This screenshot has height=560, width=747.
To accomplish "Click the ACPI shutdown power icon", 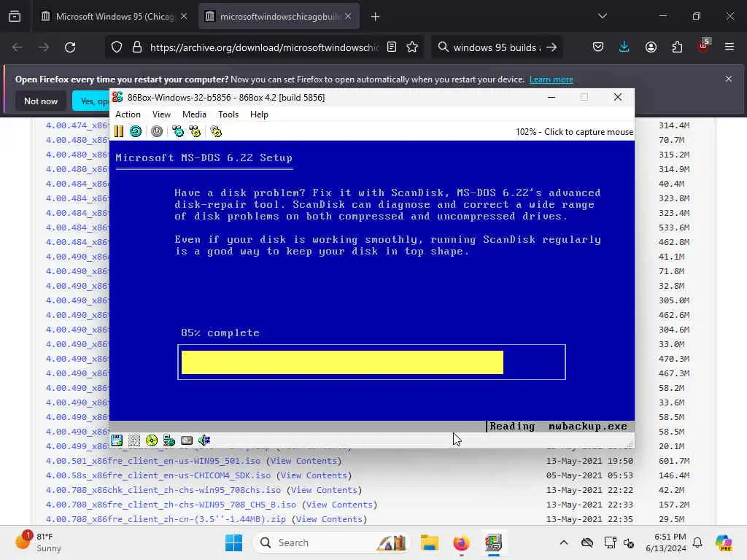I will point(157,131).
